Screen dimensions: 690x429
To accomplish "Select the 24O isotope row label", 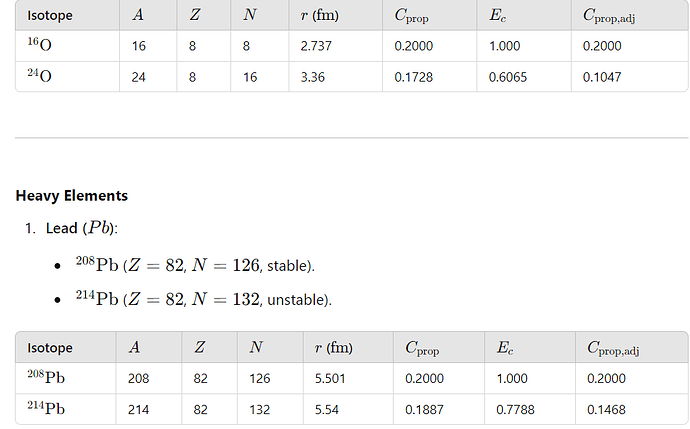I will (x=40, y=76).
